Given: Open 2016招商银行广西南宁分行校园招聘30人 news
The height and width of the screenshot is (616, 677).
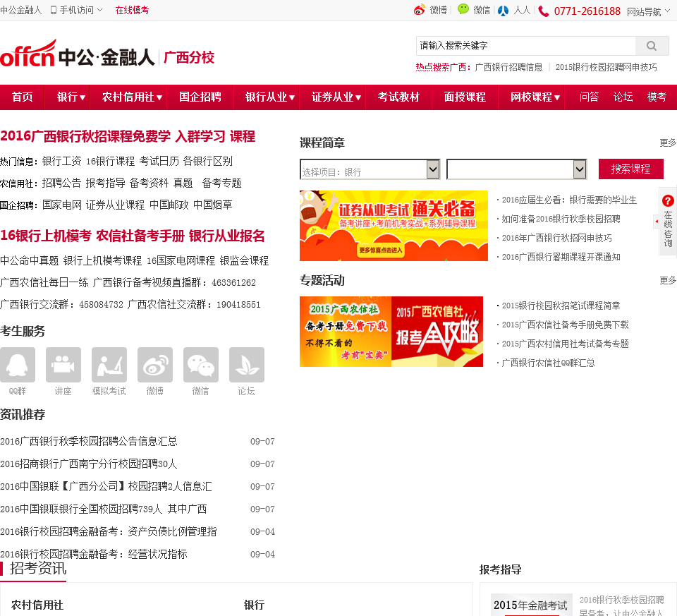Looking at the screenshot, I should [x=89, y=464].
